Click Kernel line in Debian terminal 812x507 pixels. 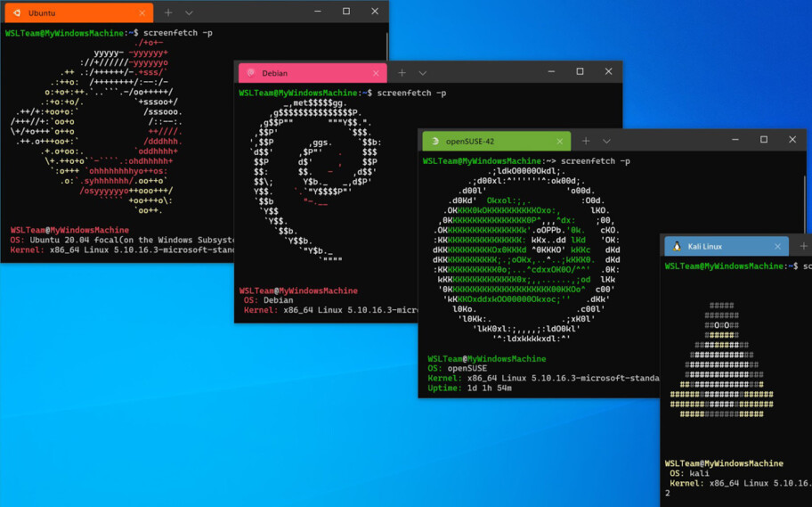tap(330, 310)
